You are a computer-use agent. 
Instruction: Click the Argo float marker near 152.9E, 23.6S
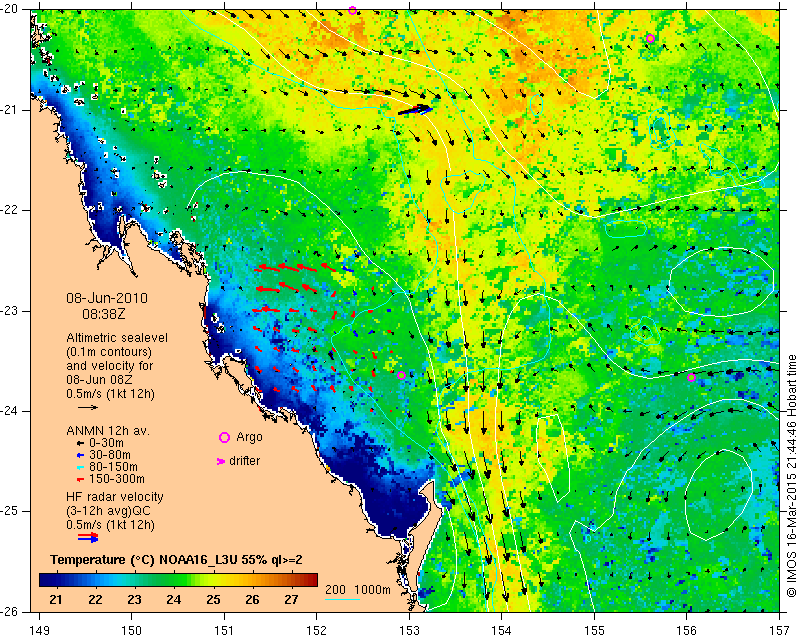coord(401,376)
